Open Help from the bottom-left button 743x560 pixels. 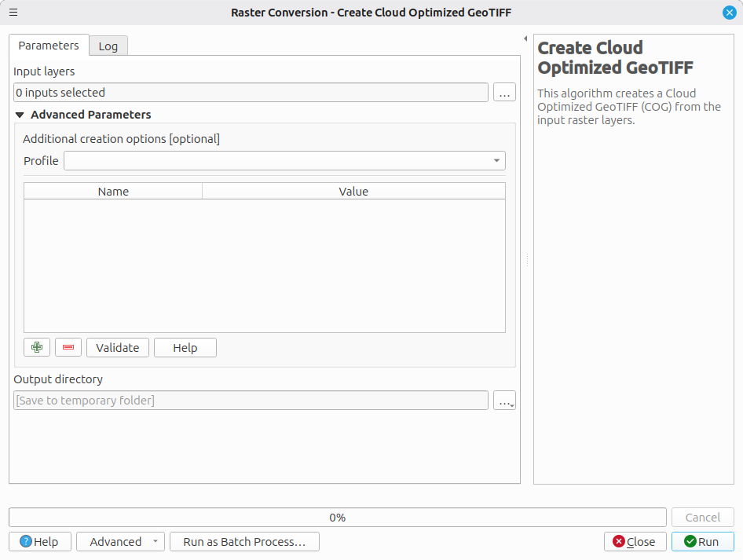click(x=40, y=542)
